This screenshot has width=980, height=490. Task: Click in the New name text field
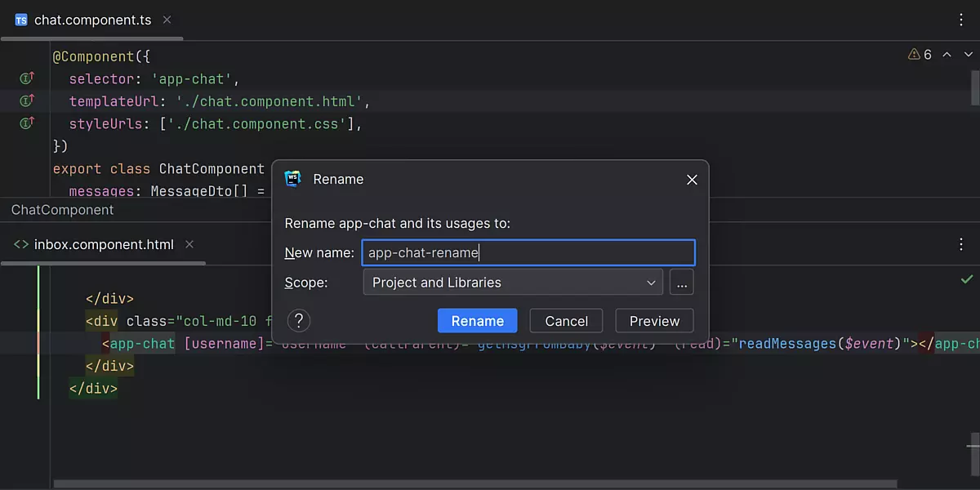click(528, 253)
